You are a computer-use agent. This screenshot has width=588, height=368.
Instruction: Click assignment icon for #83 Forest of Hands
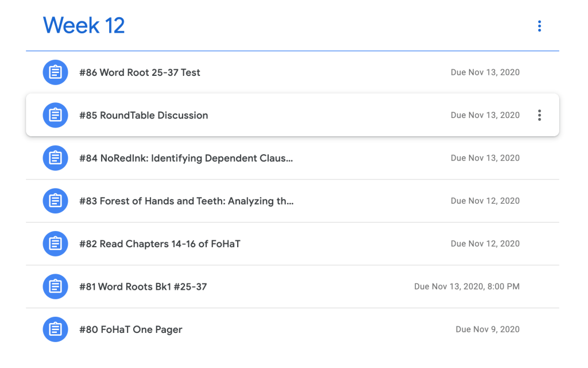pos(55,201)
